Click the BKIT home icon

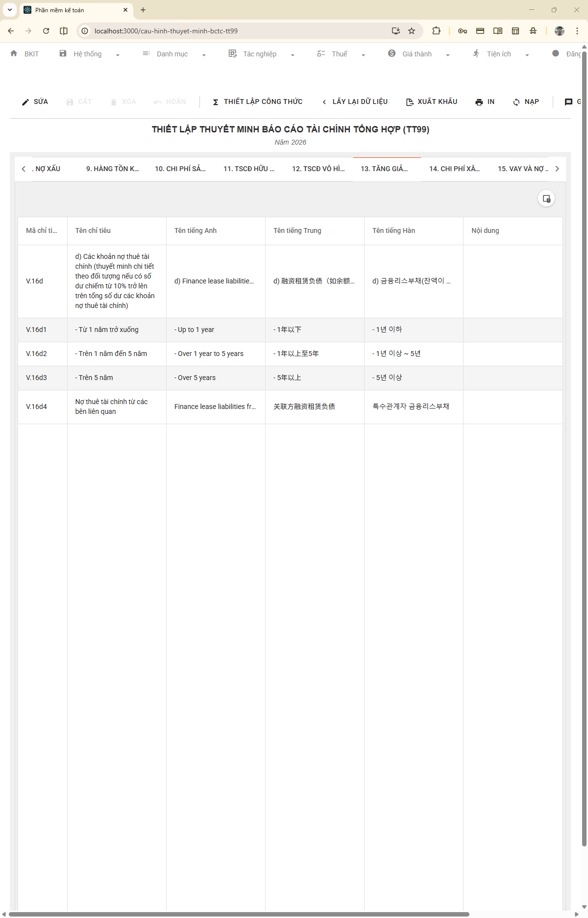(14, 53)
